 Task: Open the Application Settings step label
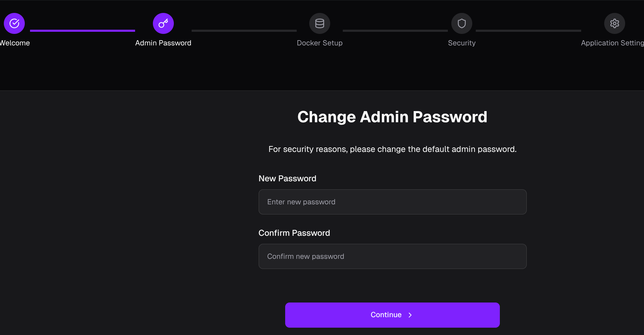click(612, 43)
